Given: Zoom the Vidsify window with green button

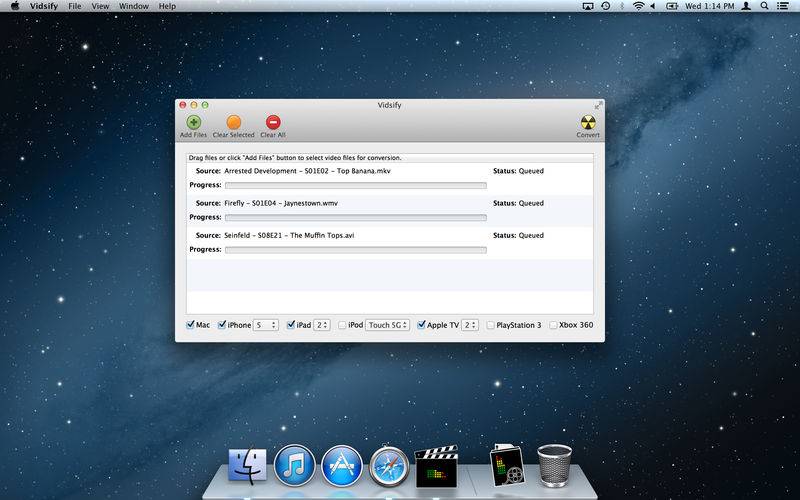Looking at the screenshot, I should click(205, 105).
